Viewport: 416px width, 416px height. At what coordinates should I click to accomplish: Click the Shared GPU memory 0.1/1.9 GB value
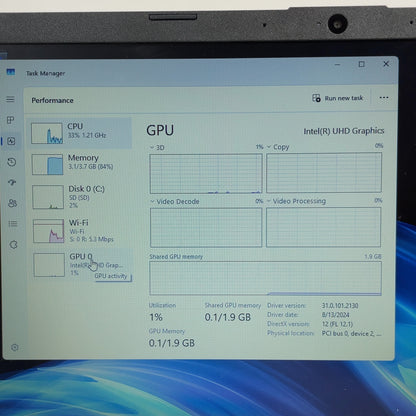click(228, 317)
